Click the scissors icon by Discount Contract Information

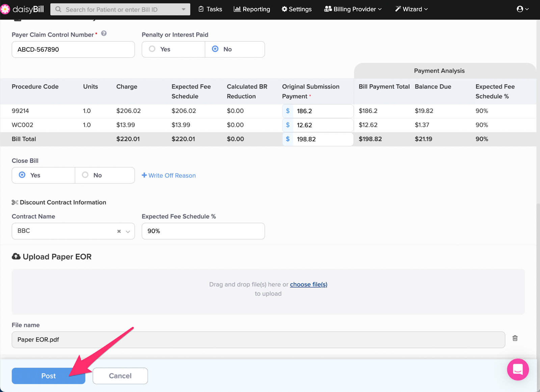click(15, 202)
